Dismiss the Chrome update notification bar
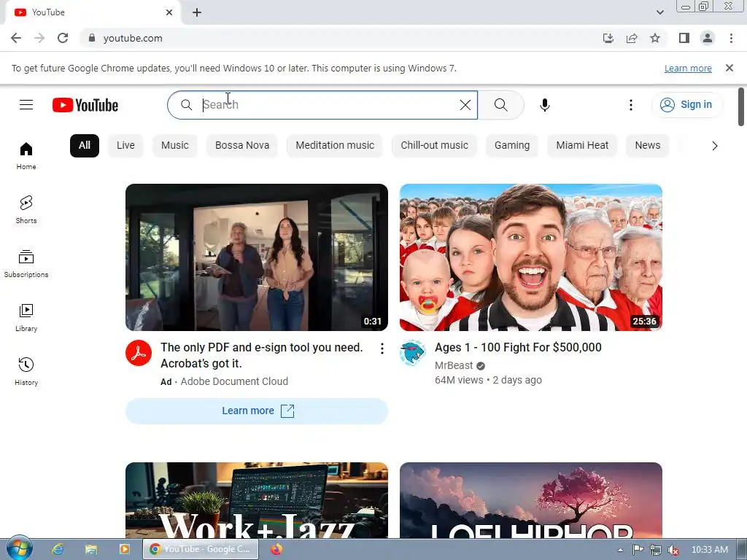Viewport: 747px width, 560px height. [729, 68]
